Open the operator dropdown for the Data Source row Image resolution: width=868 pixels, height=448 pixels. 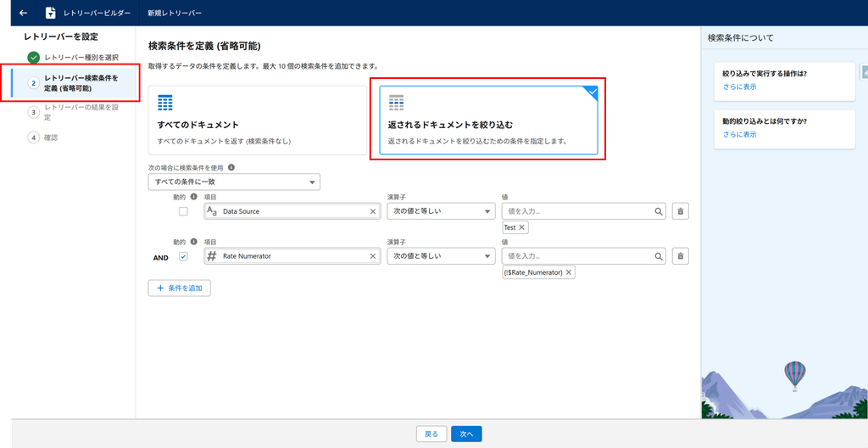pyautogui.click(x=441, y=211)
